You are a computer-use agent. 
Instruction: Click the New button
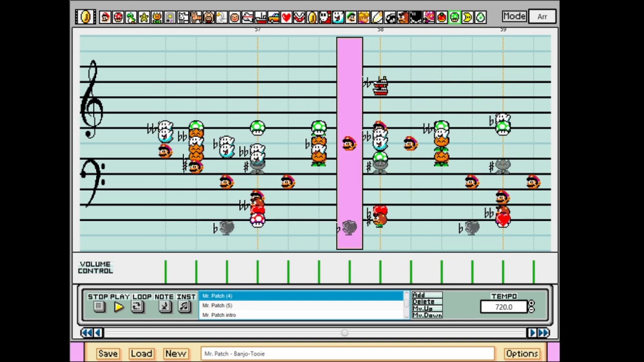pyautogui.click(x=176, y=353)
